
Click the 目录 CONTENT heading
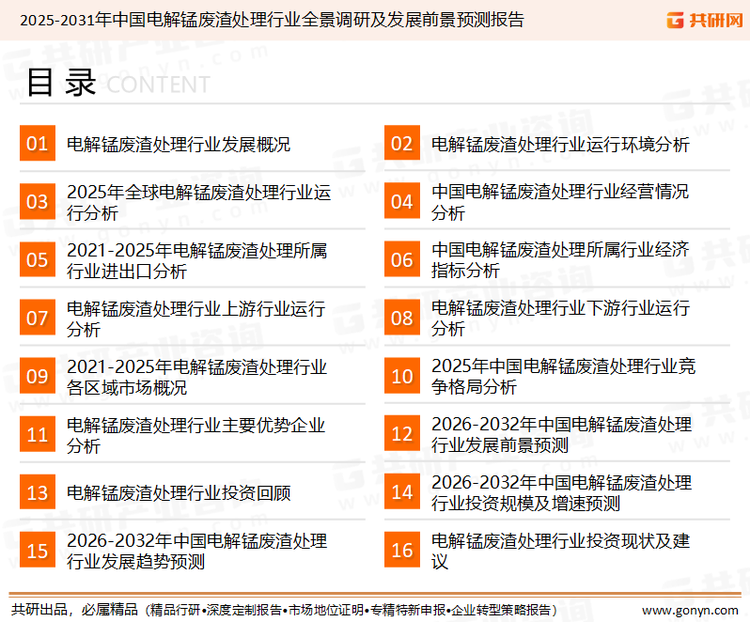click(x=118, y=83)
